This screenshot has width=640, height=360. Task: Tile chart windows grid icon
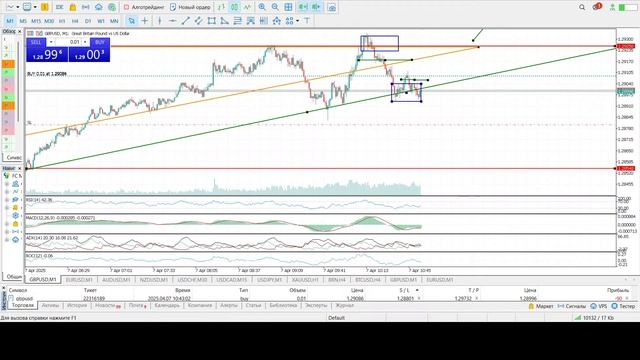click(288, 7)
